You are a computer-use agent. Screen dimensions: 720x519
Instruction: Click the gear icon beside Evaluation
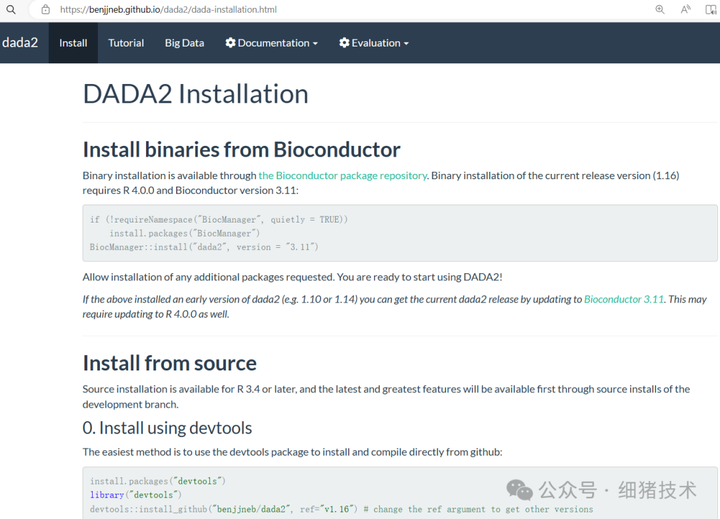[344, 43]
